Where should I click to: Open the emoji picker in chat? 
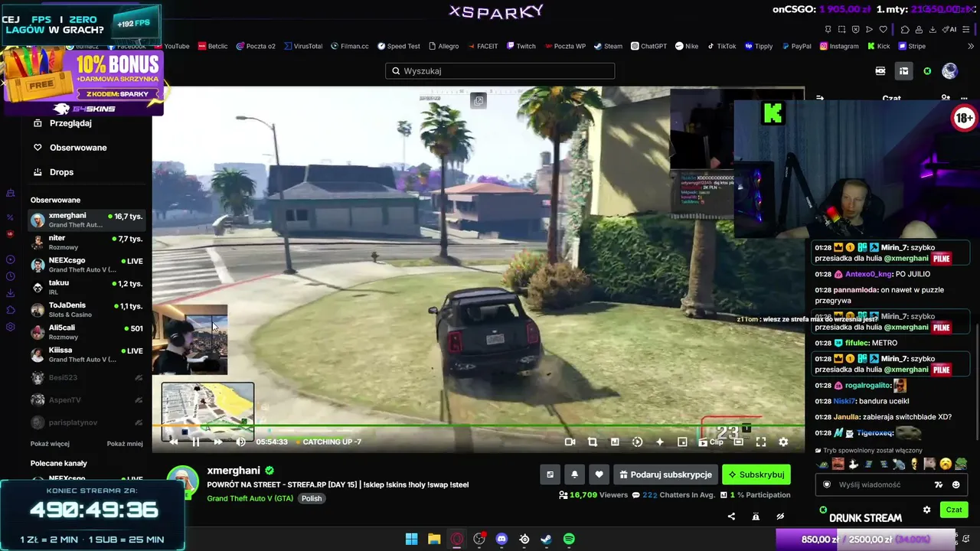(x=955, y=484)
